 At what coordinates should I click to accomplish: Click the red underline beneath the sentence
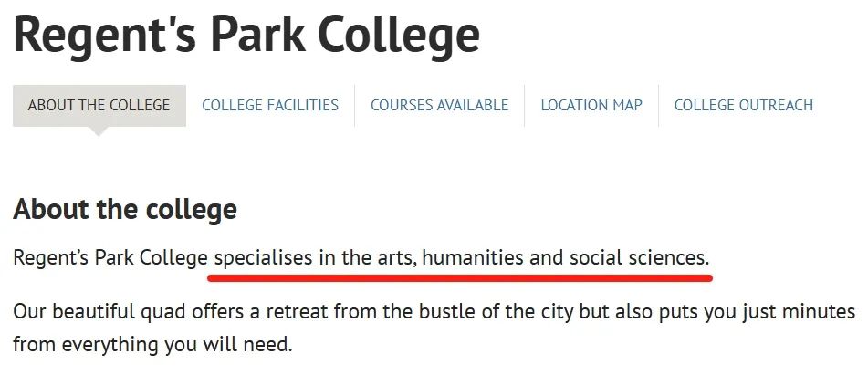pos(460,277)
